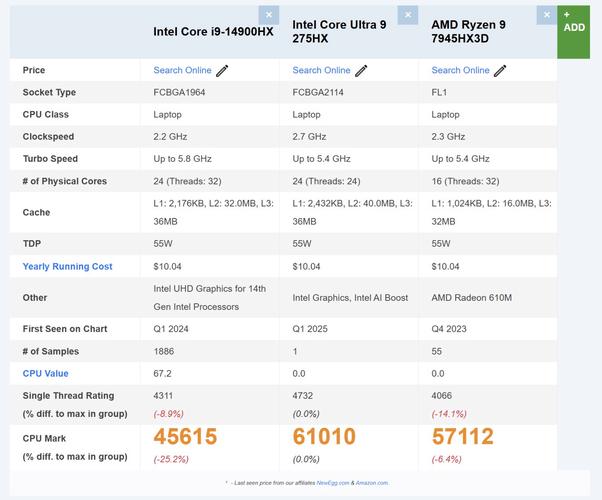Search Online price for Ryzen 9 7945HX3D
Image resolution: width=602 pixels, height=500 pixels.
(x=460, y=71)
